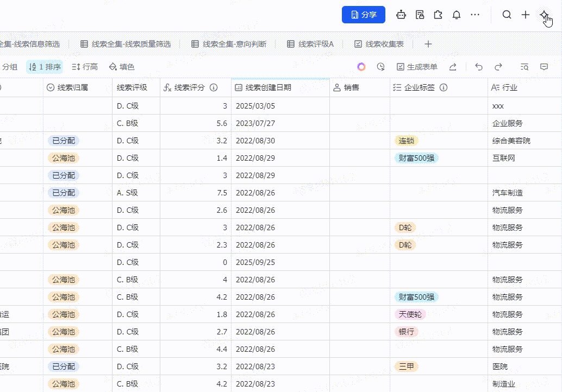Select the 销售 person column header
Screen dimensions: 562x392
coord(360,88)
